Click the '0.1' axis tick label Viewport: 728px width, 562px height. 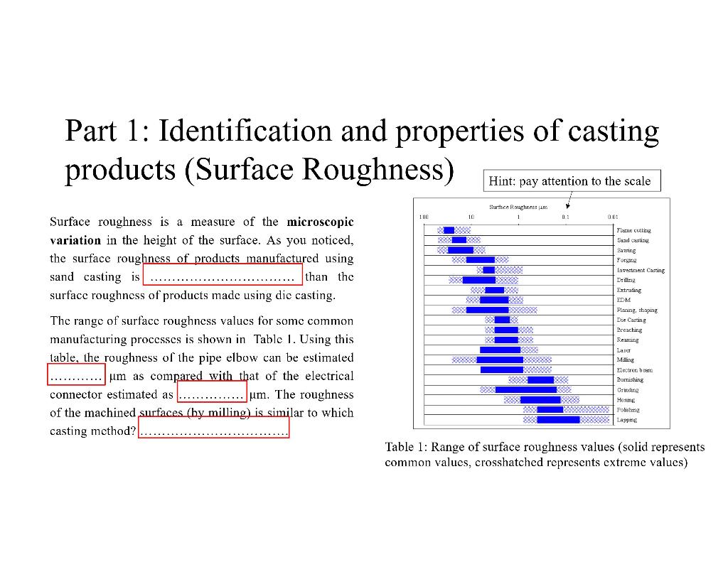(565, 217)
